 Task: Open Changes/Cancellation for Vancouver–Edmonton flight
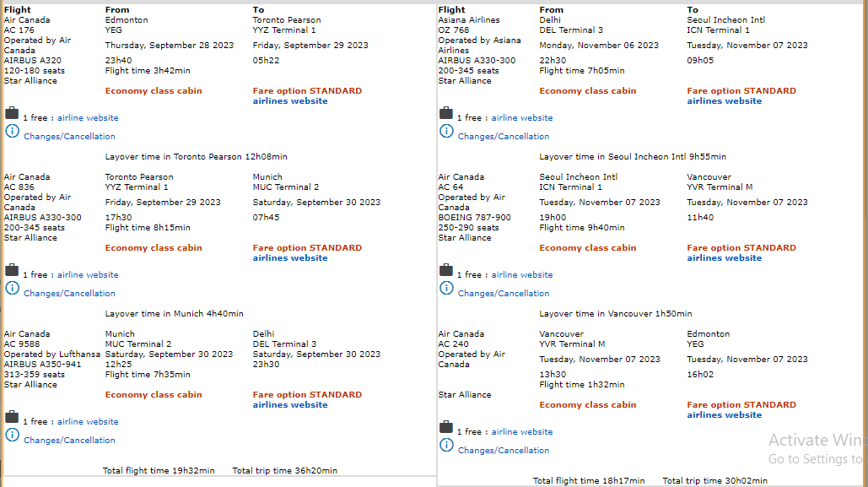(504, 451)
